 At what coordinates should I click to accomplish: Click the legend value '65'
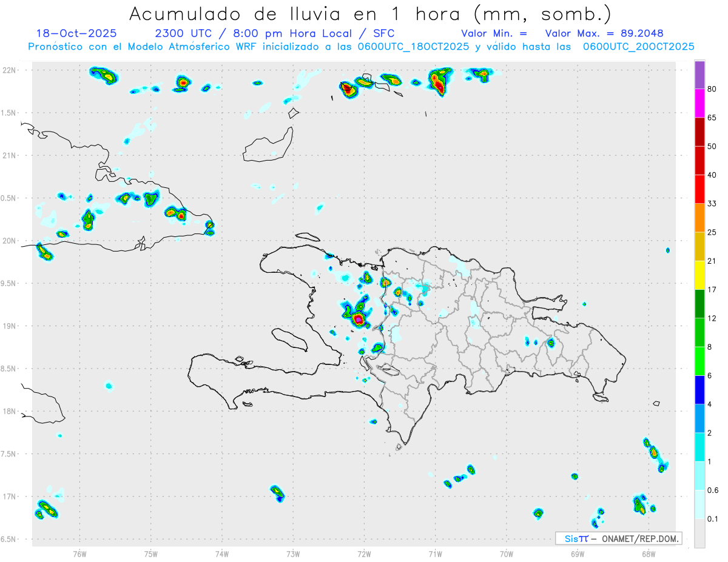[713, 118]
